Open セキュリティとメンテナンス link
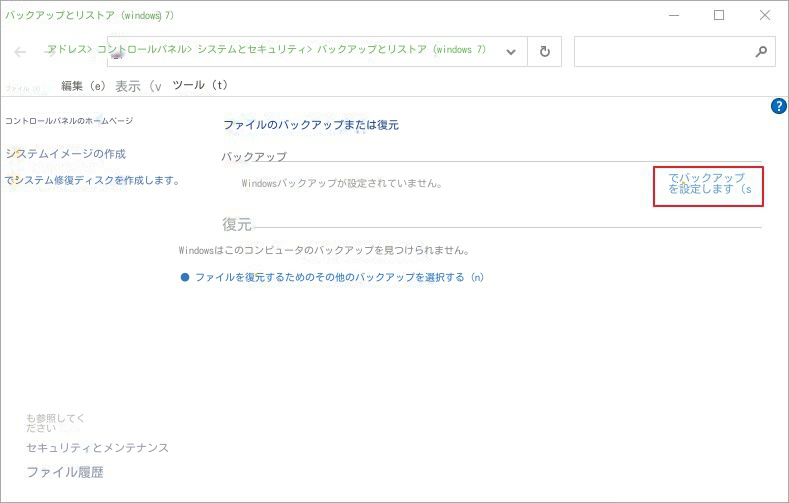Image resolution: width=789 pixels, height=503 pixels. 97,448
